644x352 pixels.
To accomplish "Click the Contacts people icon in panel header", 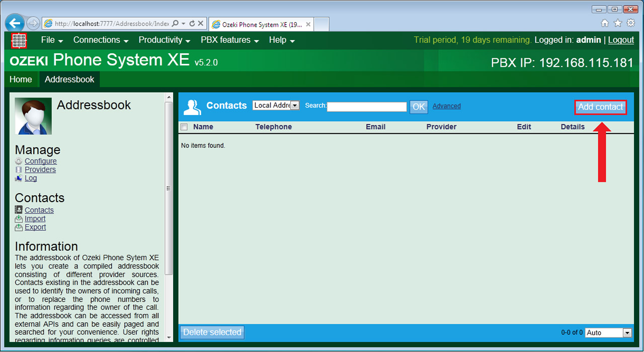I will 192,107.
